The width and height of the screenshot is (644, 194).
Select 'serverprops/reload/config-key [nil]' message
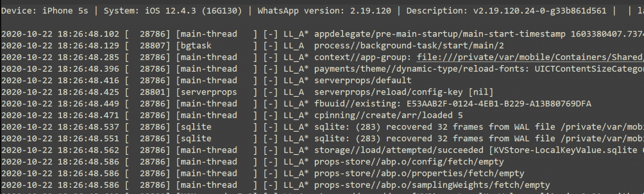(404, 92)
